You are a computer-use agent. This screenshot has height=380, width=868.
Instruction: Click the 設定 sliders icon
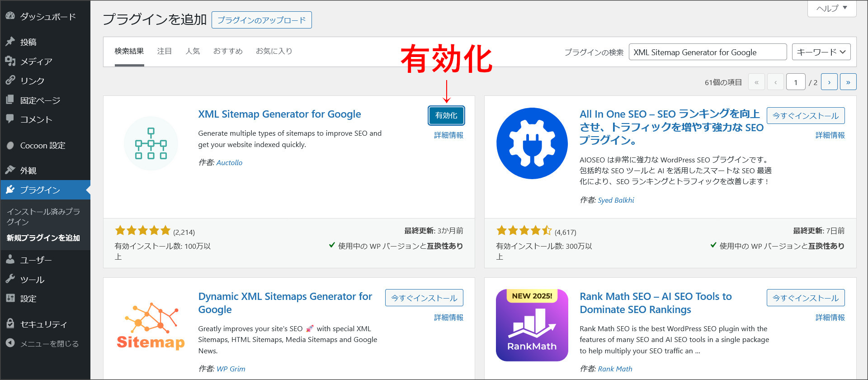10,298
